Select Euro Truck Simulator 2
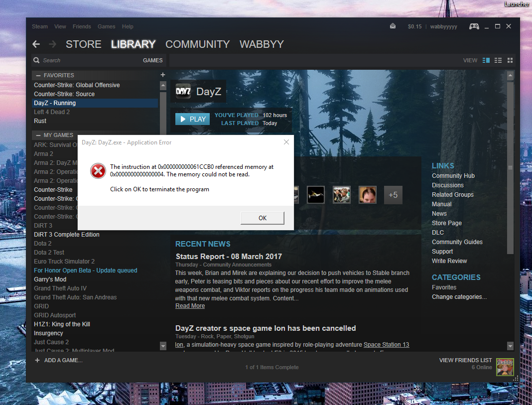Image resolution: width=532 pixels, height=405 pixels. pyautogui.click(x=64, y=261)
